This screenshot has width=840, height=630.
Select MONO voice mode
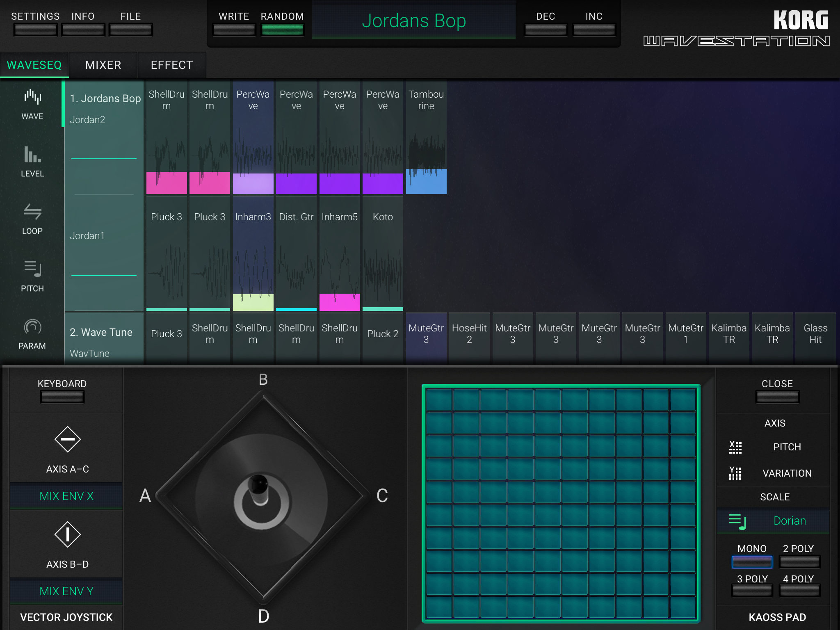752,562
